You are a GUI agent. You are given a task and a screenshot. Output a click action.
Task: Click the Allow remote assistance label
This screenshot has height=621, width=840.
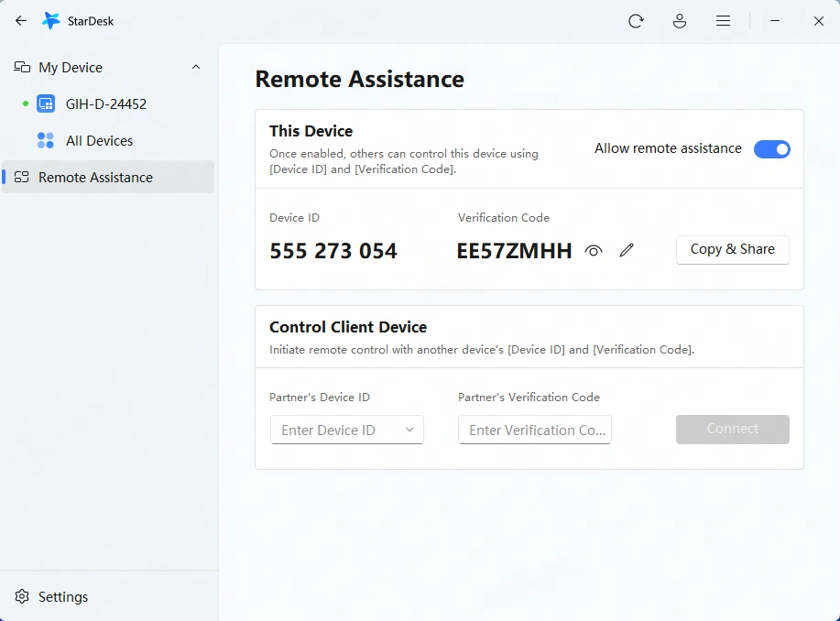pyautogui.click(x=668, y=148)
